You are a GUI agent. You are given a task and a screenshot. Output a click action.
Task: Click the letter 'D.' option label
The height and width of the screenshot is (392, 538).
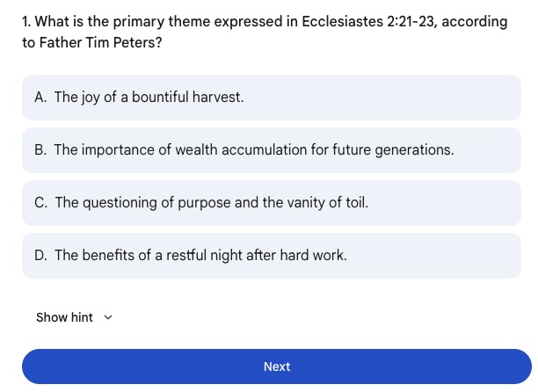coord(41,256)
